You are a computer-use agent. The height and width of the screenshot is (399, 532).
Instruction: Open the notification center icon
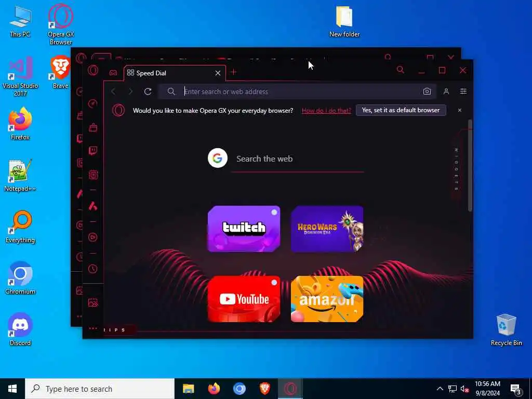[x=516, y=389]
